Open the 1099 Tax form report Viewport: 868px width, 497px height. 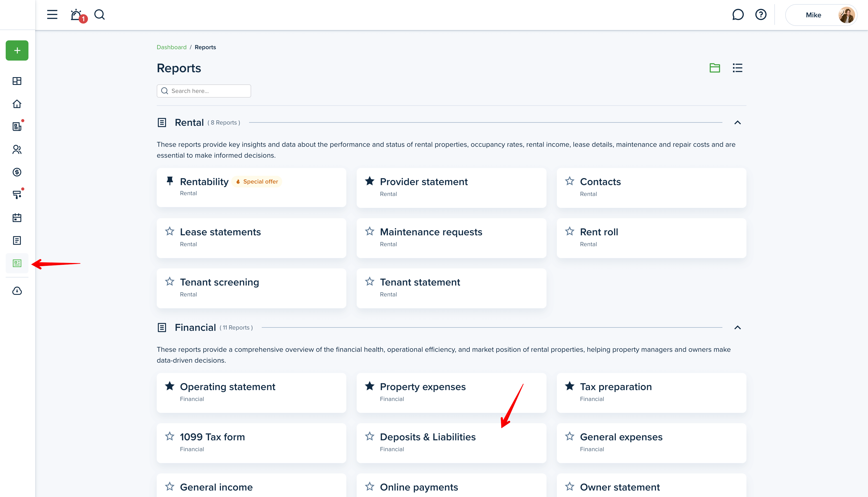point(251,443)
